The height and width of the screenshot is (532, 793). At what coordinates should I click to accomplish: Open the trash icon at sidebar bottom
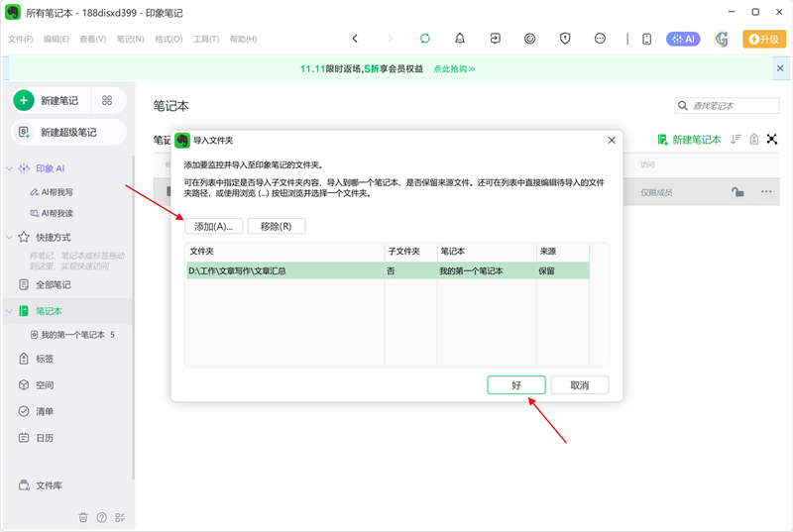tap(83, 517)
